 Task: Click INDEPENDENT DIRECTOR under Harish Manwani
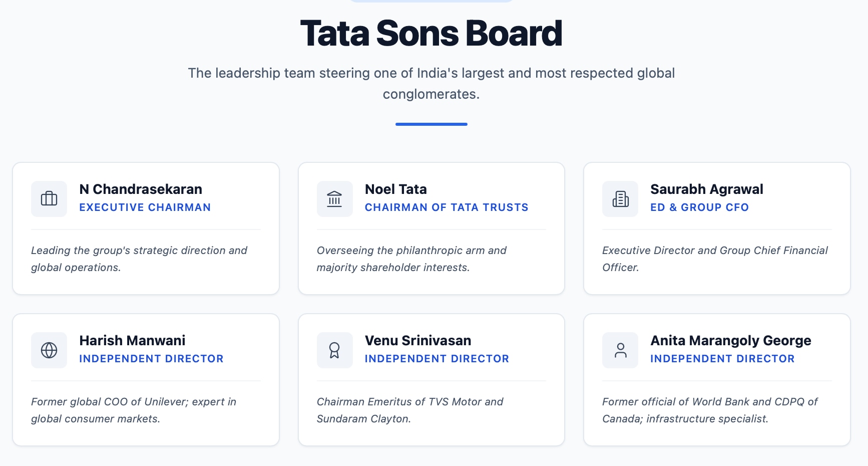click(152, 358)
